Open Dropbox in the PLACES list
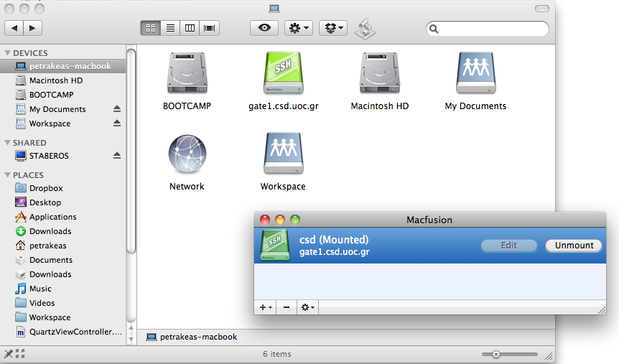The height and width of the screenshot is (364, 619). [x=63, y=188]
